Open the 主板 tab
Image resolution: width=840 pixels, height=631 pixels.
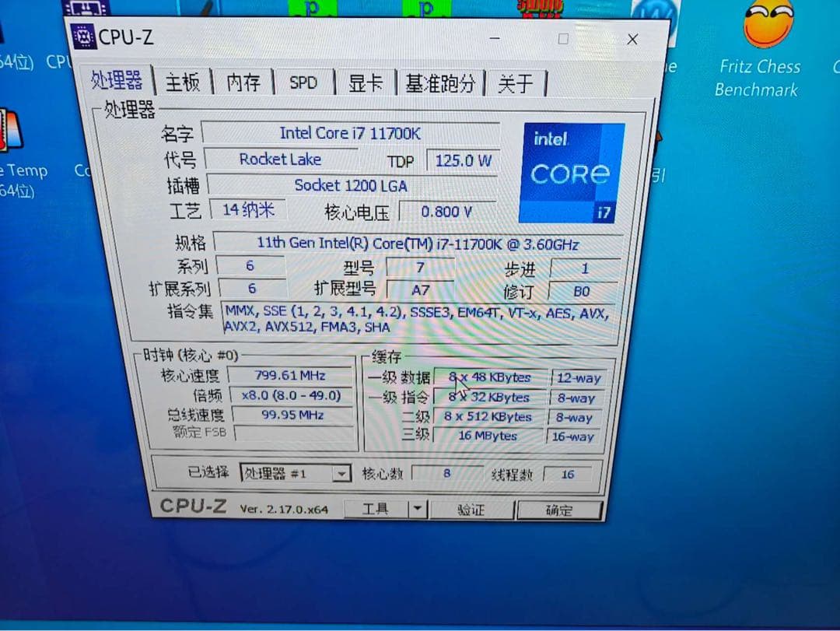[x=182, y=82]
